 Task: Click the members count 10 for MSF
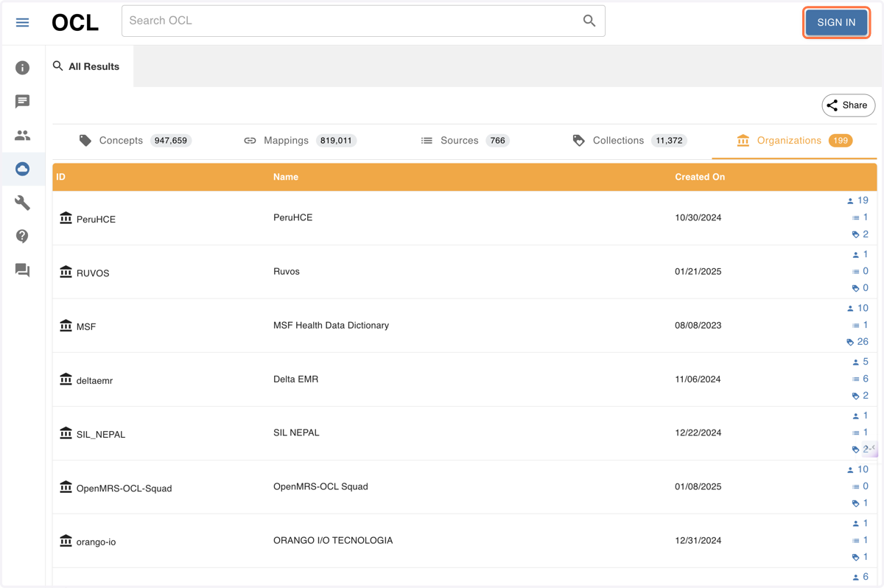[x=857, y=308]
